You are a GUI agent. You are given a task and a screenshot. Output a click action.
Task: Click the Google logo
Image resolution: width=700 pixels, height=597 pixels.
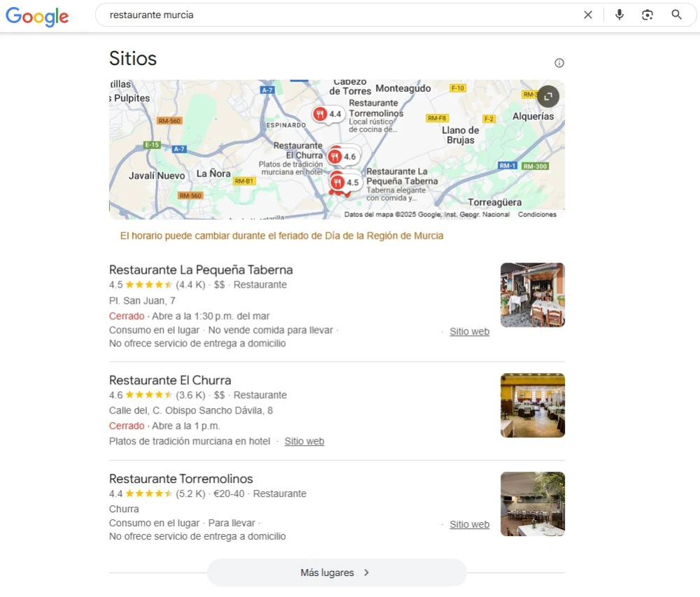pyautogui.click(x=37, y=17)
